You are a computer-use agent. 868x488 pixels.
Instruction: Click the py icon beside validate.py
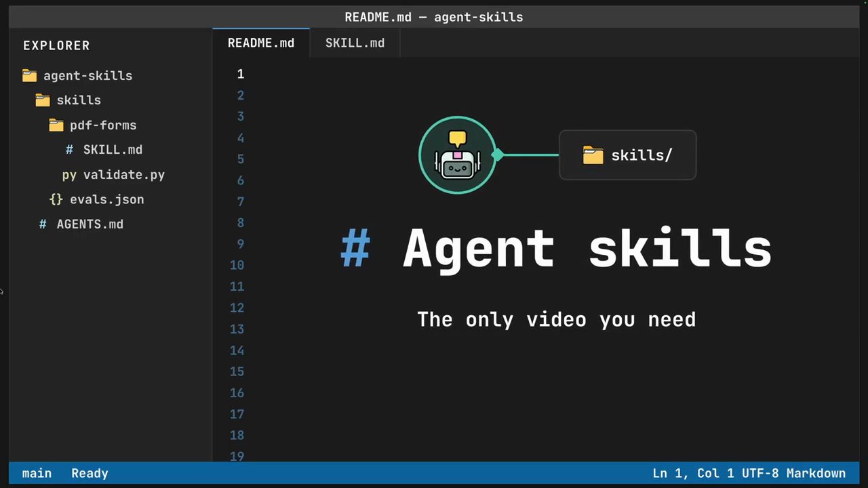tap(69, 175)
